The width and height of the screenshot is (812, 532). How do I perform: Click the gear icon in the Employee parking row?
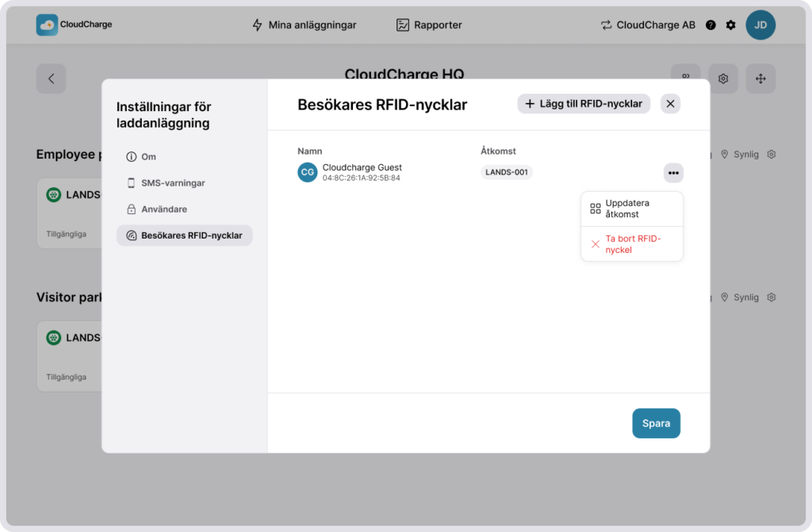[771, 155]
